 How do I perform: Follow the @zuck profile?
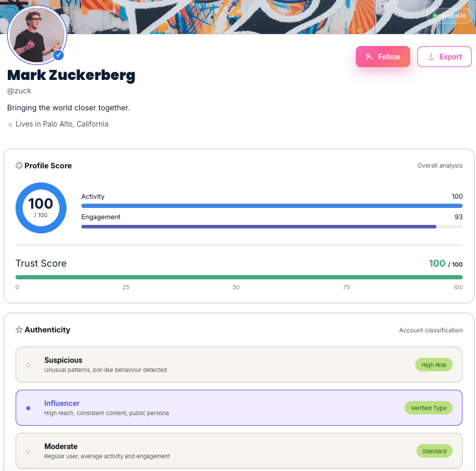coord(383,57)
